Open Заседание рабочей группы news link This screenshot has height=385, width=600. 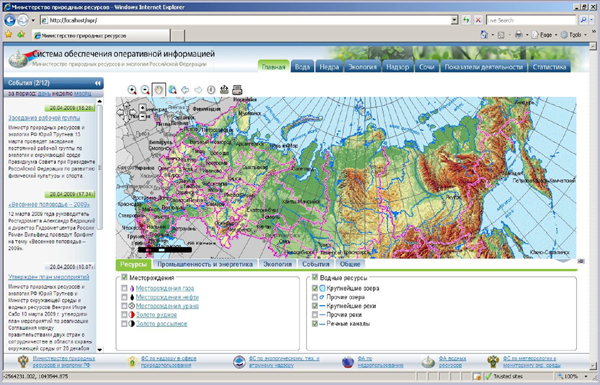click(44, 118)
